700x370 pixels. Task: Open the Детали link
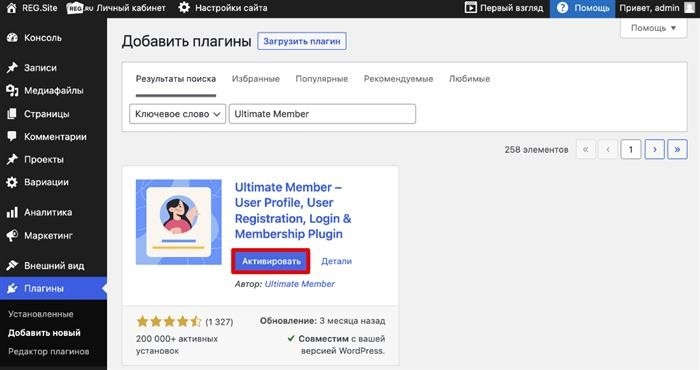[337, 262]
